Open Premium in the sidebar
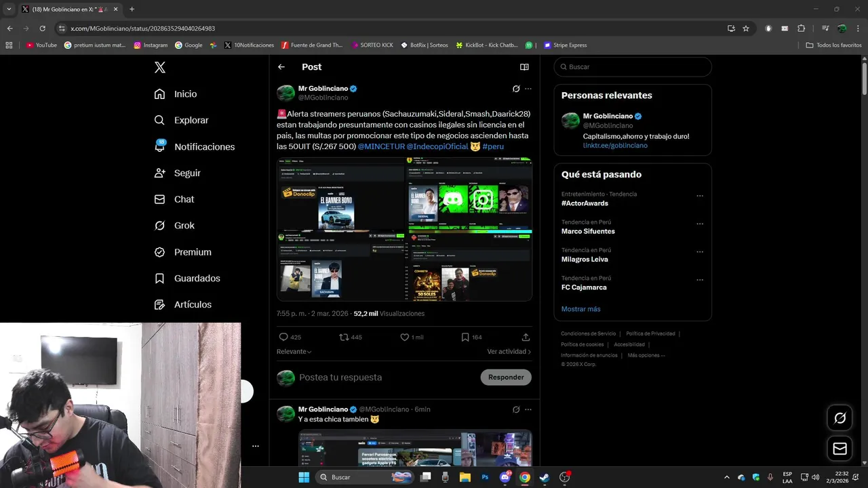The height and width of the screenshot is (488, 868). 182,252
